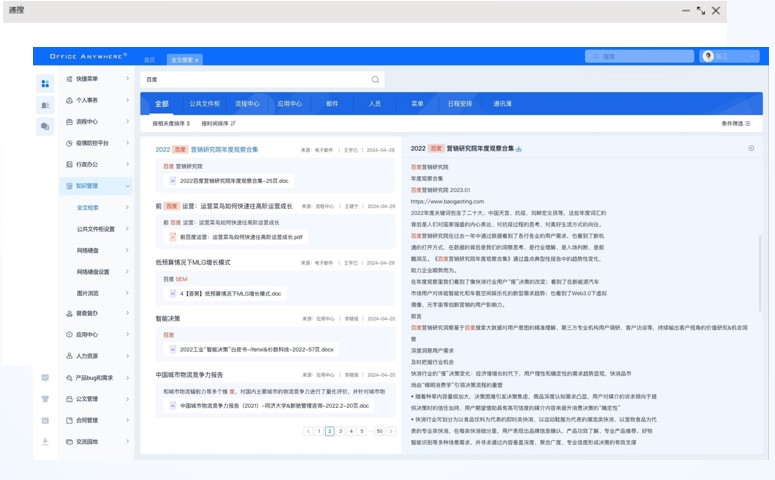Go to page 3 of search results

[x=340, y=431]
